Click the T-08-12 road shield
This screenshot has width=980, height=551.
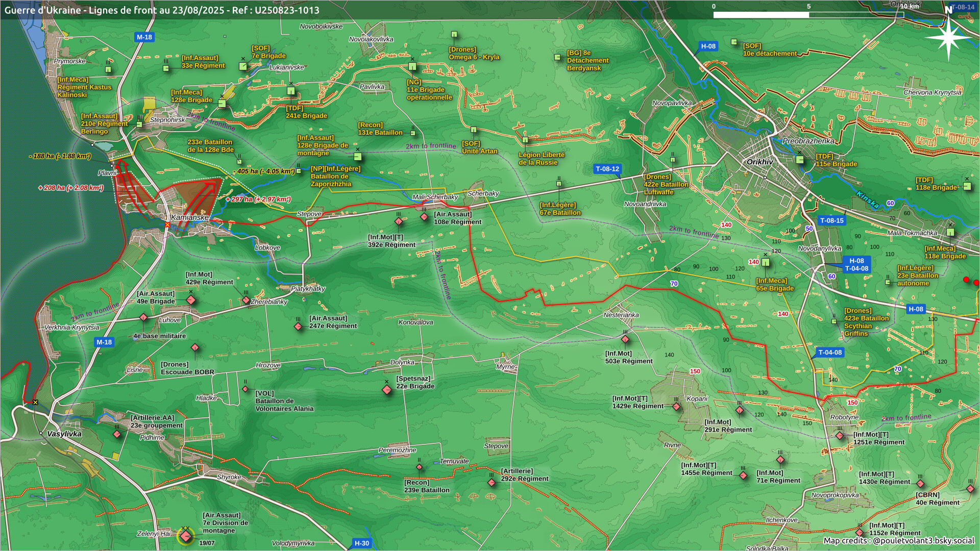[x=607, y=169]
